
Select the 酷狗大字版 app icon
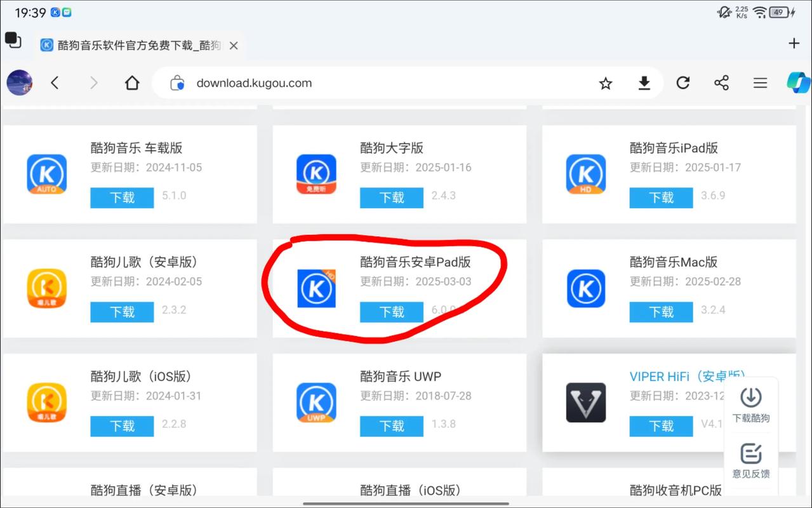(316, 174)
